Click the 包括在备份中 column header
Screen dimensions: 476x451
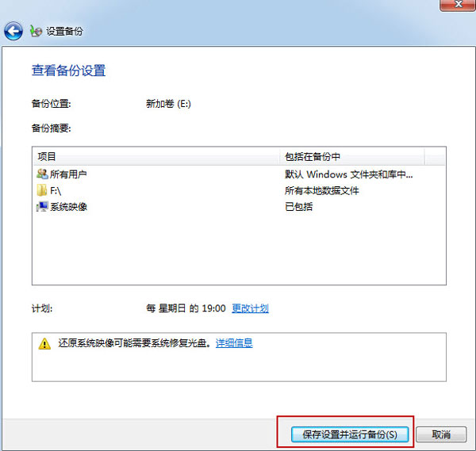[x=351, y=156]
